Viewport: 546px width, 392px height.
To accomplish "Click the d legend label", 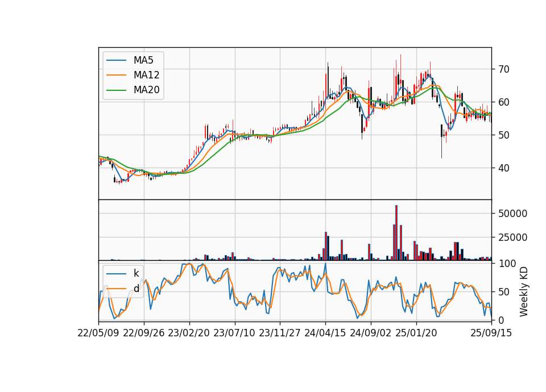I will 136,289.
